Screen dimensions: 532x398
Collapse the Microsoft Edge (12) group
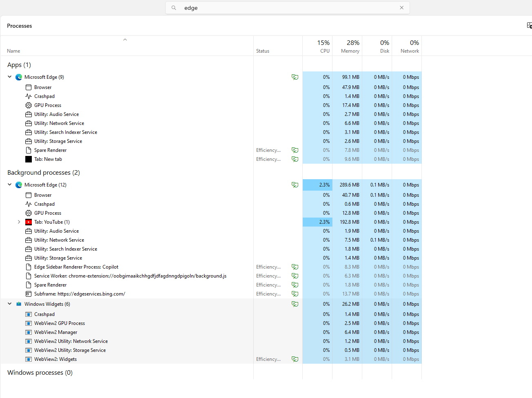tap(10, 185)
